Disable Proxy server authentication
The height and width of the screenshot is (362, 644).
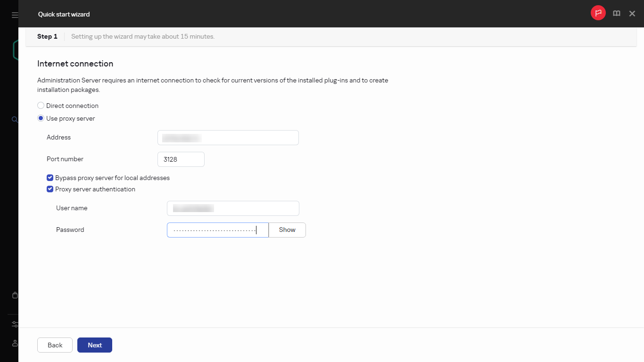coord(50,189)
